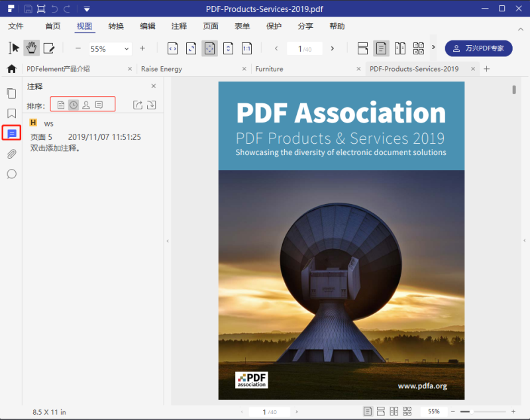Expand the hidden toolbar items chevron
Viewport: 530px width, 420px height.
pyautogui.click(x=432, y=48)
